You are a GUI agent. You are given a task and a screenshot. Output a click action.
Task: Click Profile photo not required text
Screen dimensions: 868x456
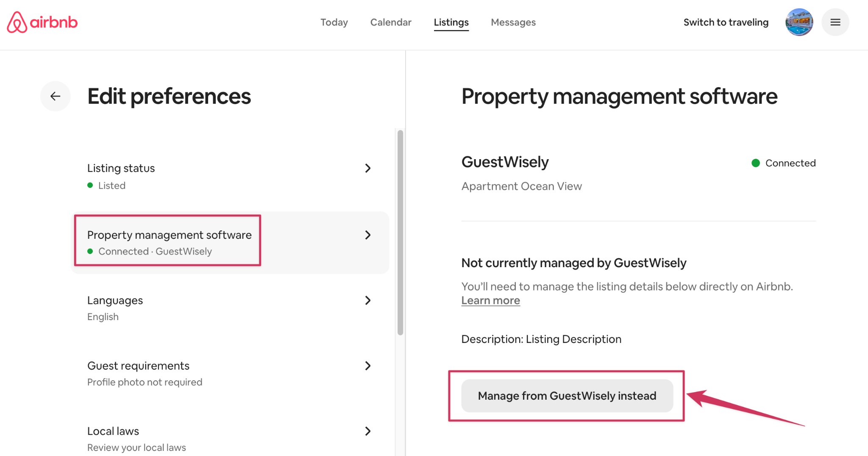tap(145, 382)
